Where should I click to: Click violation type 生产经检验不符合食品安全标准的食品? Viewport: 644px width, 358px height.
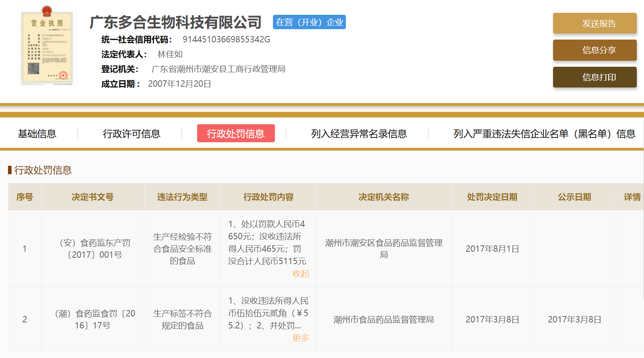pyautogui.click(x=182, y=249)
